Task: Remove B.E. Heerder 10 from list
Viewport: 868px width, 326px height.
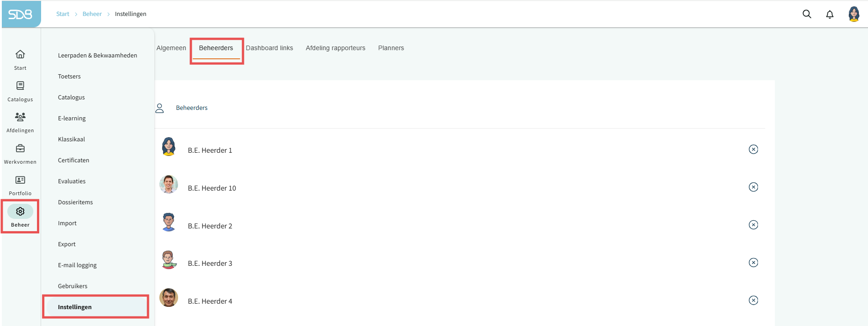Action: point(753,187)
